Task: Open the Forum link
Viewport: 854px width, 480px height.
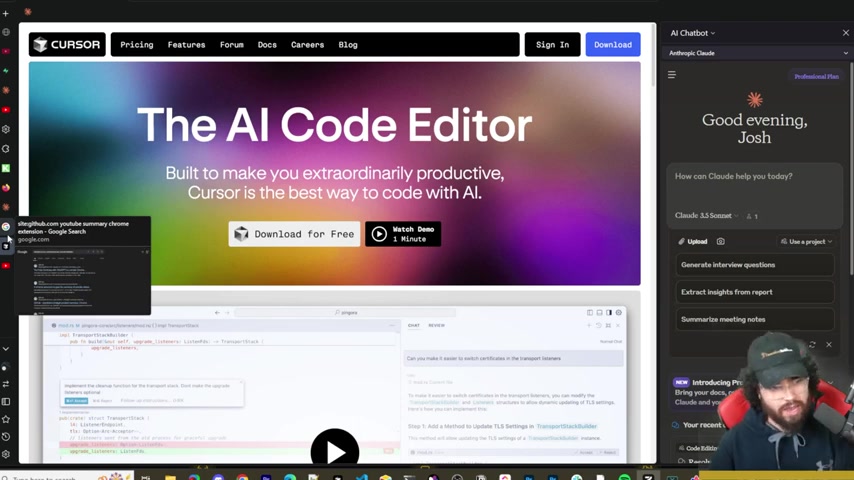Action: [231, 45]
